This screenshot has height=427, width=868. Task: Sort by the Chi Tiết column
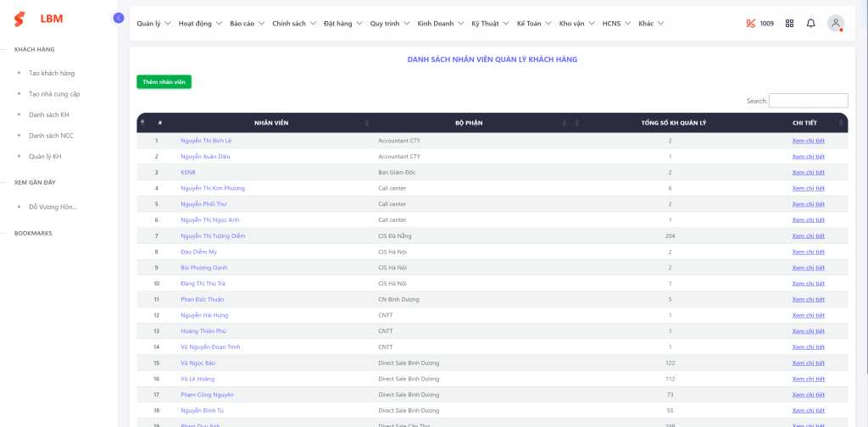point(804,123)
